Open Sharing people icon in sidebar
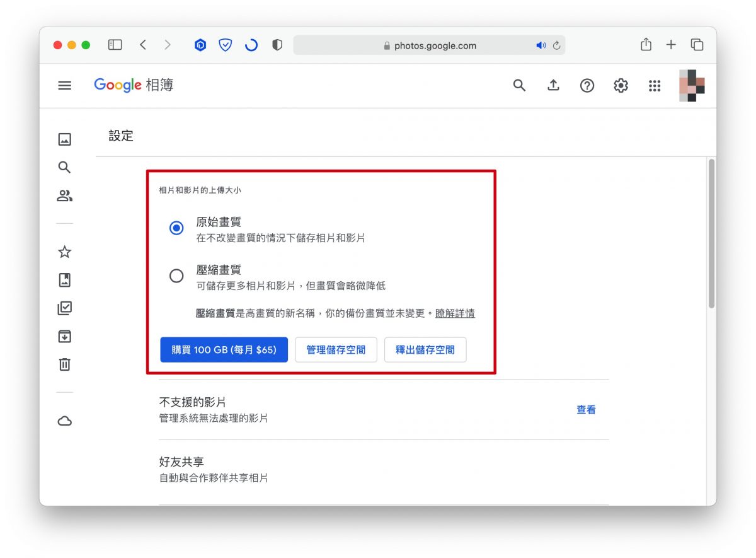This screenshot has width=756, height=558. point(64,195)
